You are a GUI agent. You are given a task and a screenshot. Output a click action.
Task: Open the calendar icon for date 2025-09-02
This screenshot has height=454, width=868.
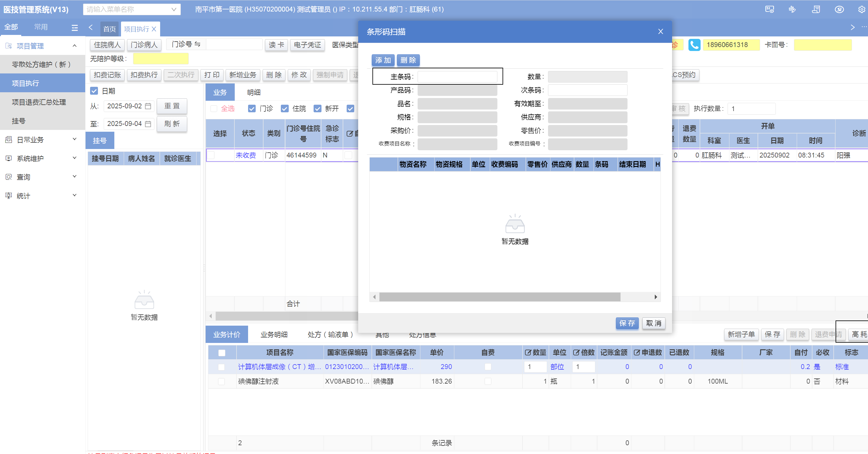(x=148, y=106)
